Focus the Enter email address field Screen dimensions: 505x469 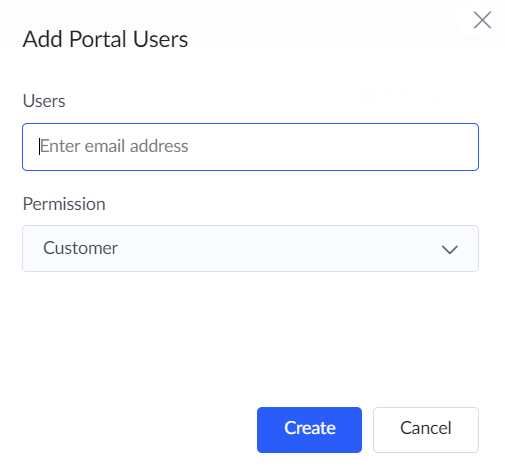[250, 147]
